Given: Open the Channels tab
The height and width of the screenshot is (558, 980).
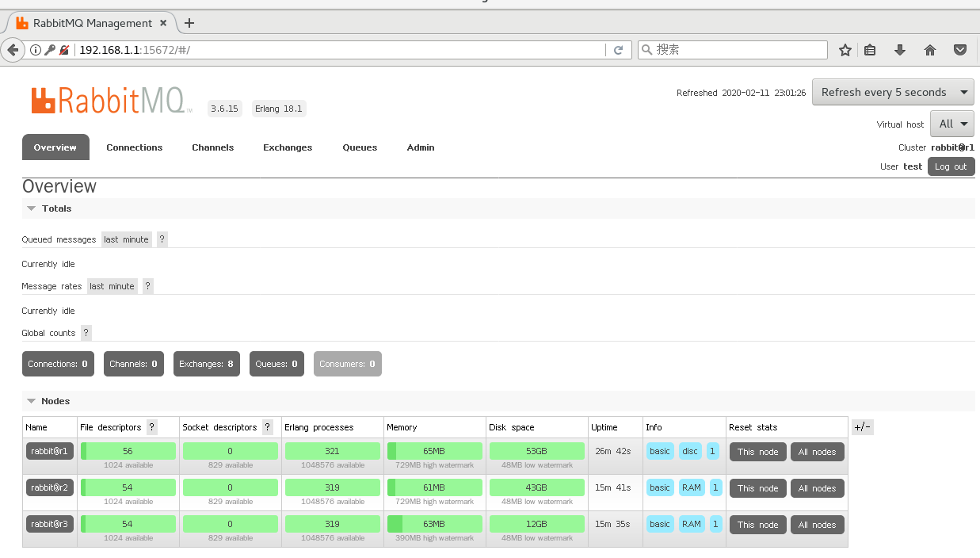Looking at the screenshot, I should (213, 147).
